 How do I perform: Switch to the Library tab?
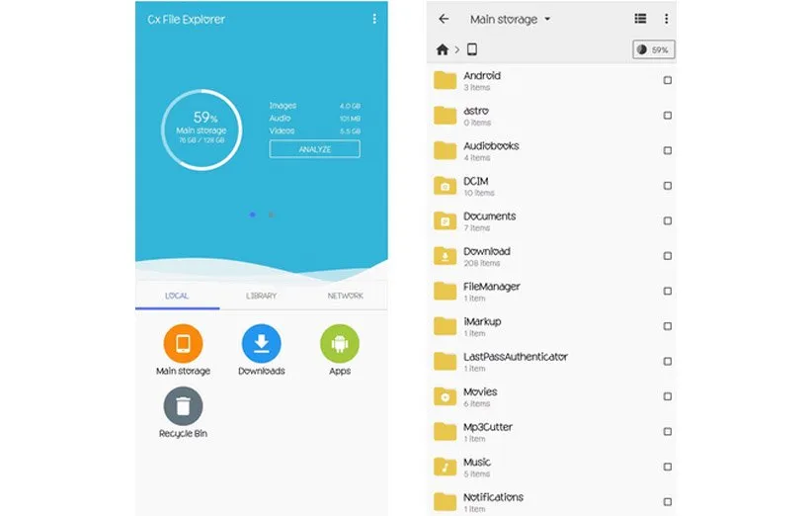(x=261, y=296)
